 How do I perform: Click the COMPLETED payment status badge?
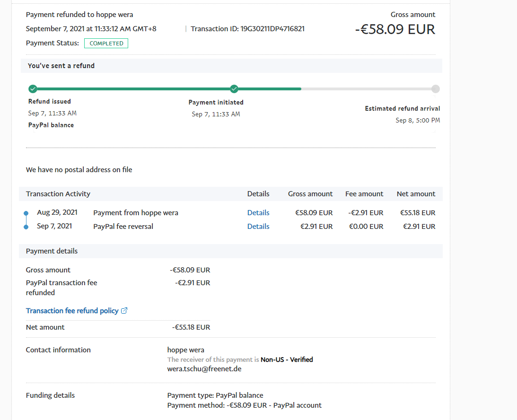pos(106,44)
